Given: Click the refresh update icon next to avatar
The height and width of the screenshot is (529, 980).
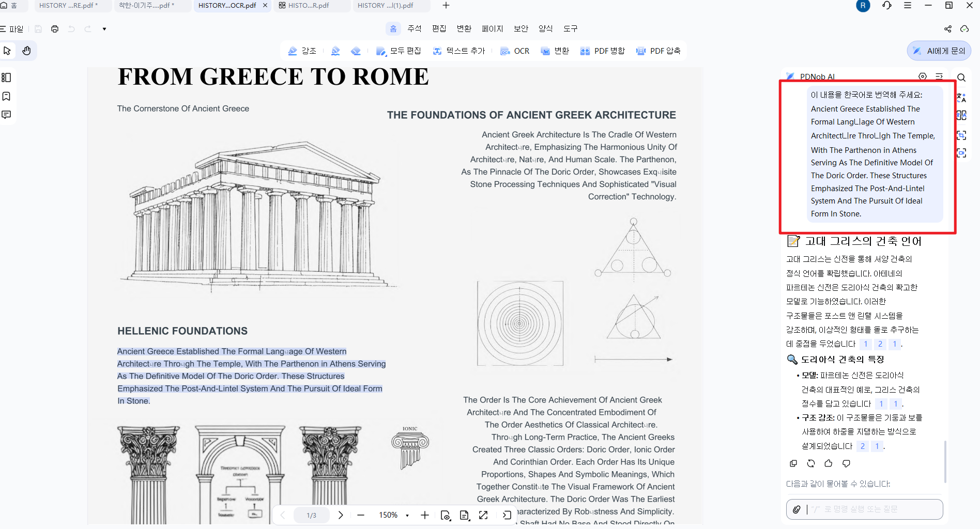Looking at the screenshot, I should point(887,6).
